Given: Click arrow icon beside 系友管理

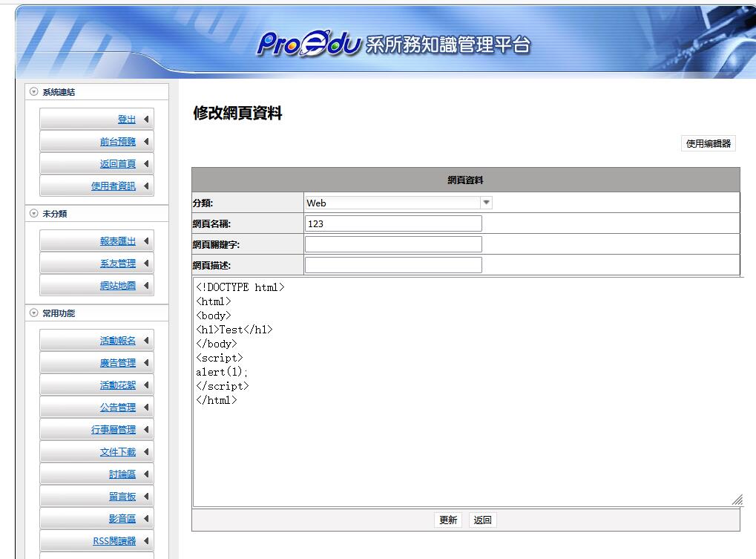Looking at the screenshot, I should (146, 264).
